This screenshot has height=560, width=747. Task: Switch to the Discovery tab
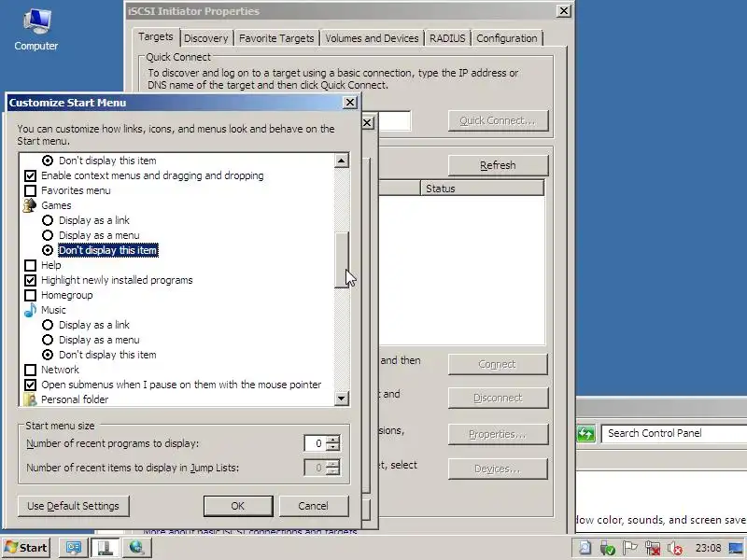click(x=205, y=38)
